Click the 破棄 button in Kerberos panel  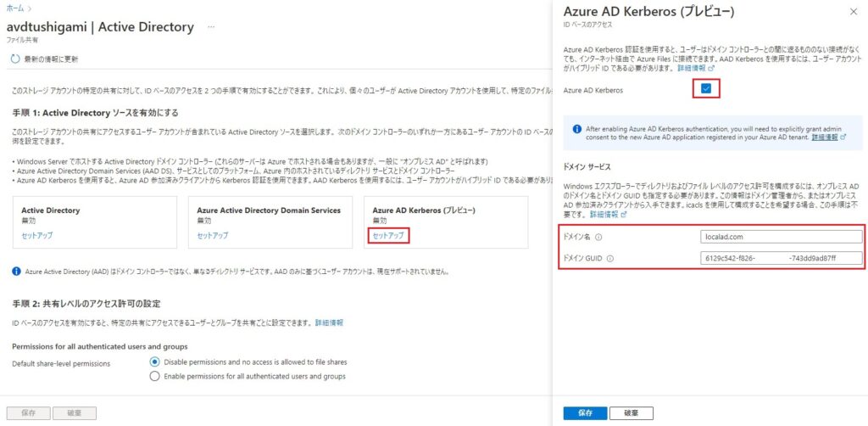pos(632,413)
